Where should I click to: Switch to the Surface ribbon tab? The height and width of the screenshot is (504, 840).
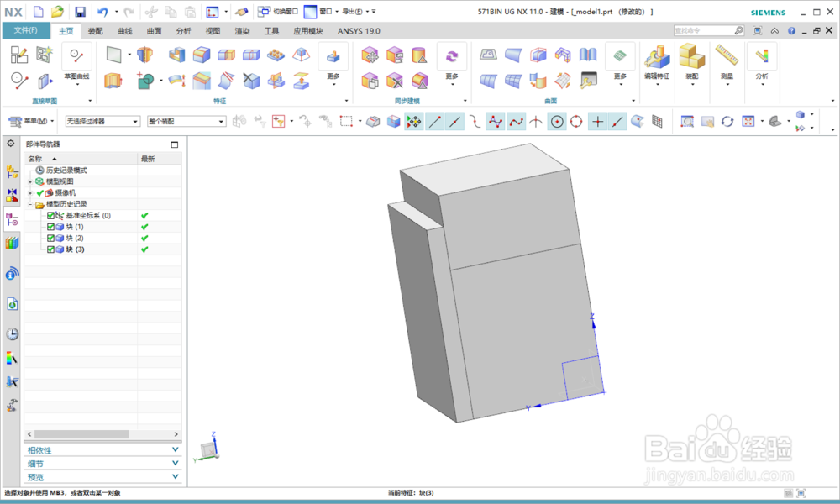[x=155, y=31]
